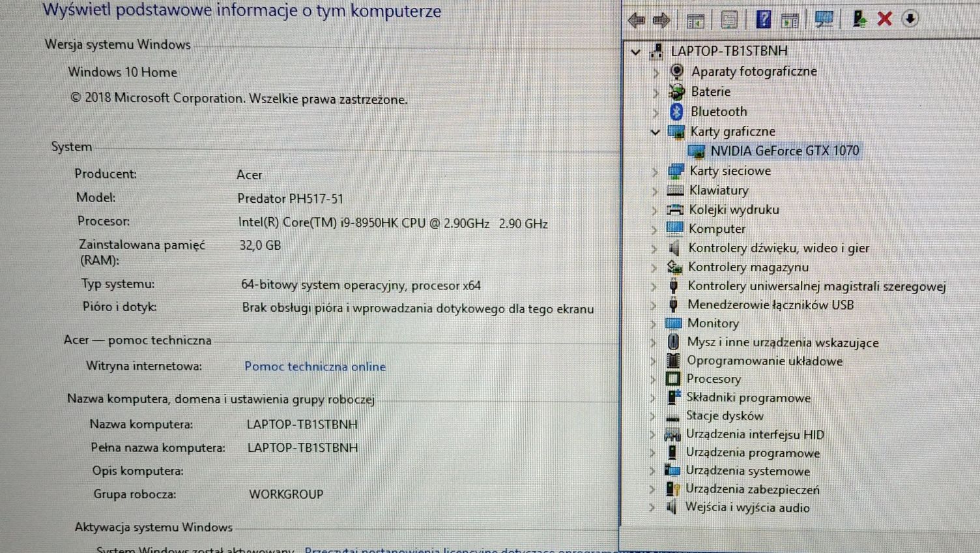Click the USB plug icon beside Menedżerowie łączników USB
The width and height of the screenshot is (980, 553).
point(674,305)
